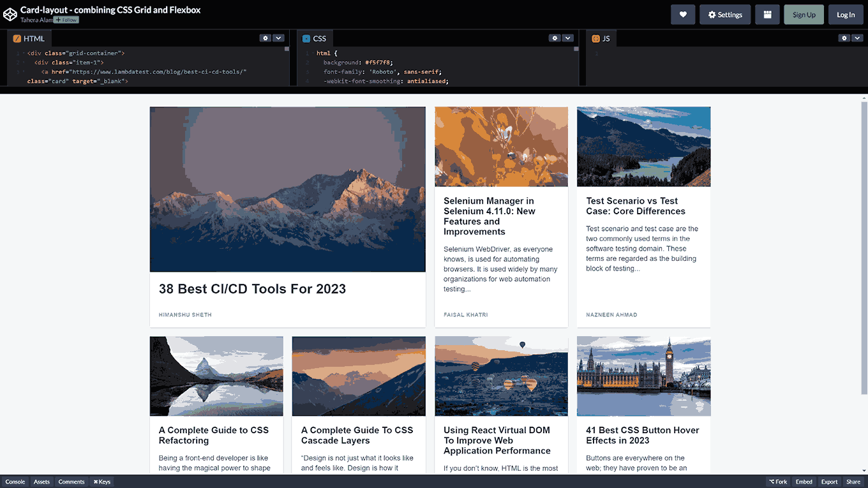Click the Log In button
868x488 pixels.
pyautogui.click(x=846, y=14)
